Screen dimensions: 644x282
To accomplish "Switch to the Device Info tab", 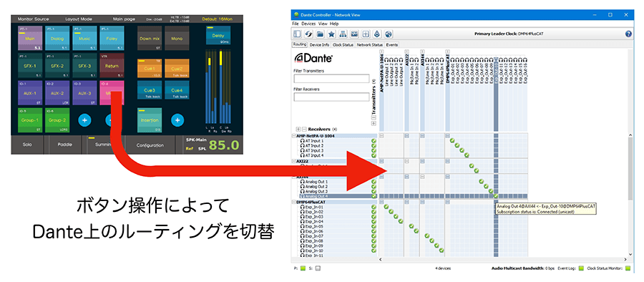I will (320, 44).
